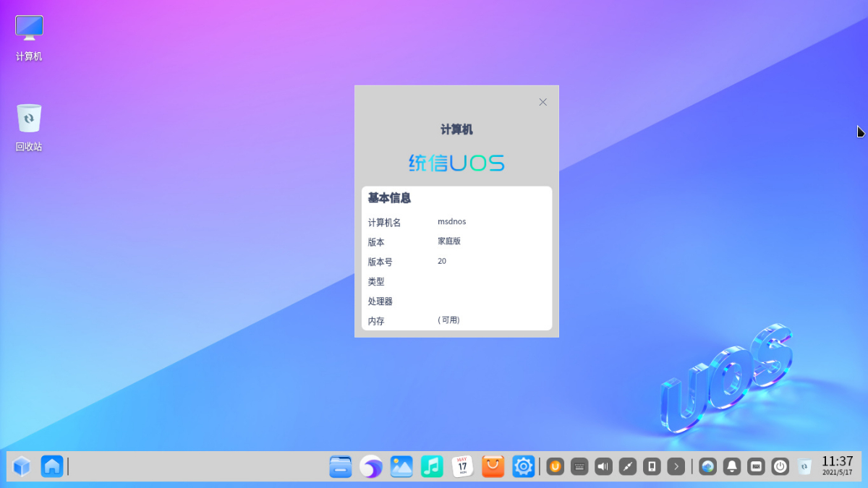The width and height of the screenshot is (868, 488).
Task: Open the App Store shopping bag icon
Action: pos(493,466)
